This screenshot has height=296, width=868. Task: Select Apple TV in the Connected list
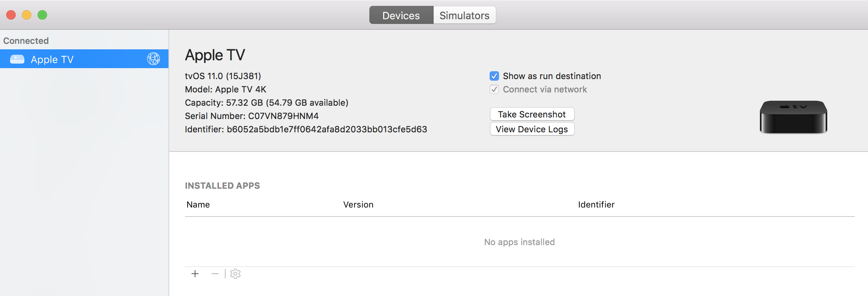tap(84, 59)
